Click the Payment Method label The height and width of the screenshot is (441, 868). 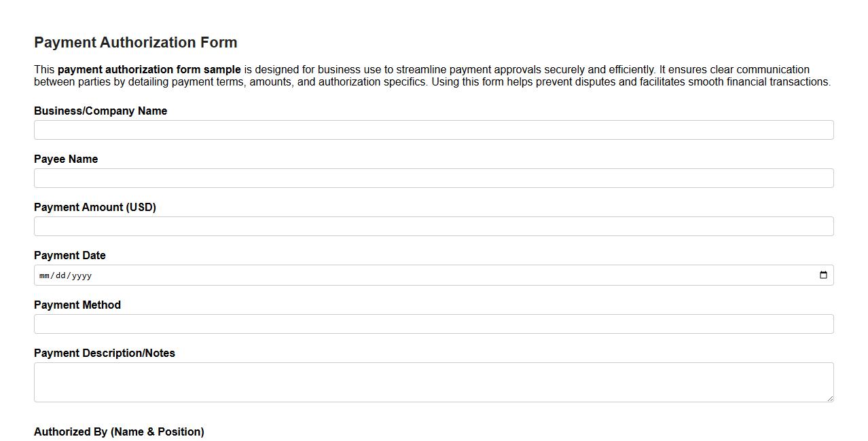pyautogui.click(x=77, y=305)
